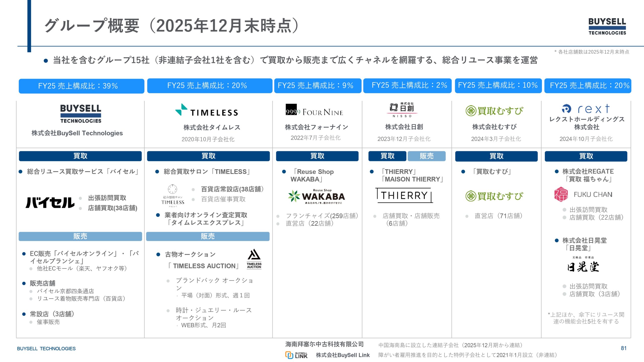Click the text 株式会社BuySell Link
The image size is (644, 362).
coord(343,355)
